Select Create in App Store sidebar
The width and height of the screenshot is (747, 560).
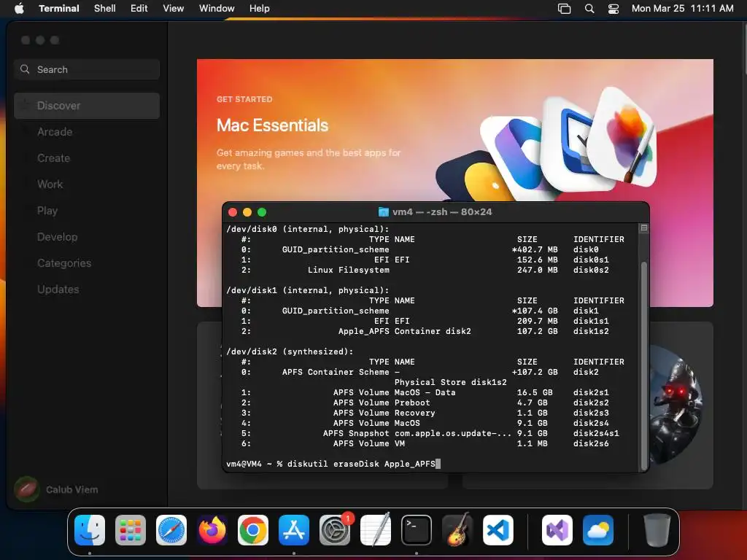pos(87,158)
